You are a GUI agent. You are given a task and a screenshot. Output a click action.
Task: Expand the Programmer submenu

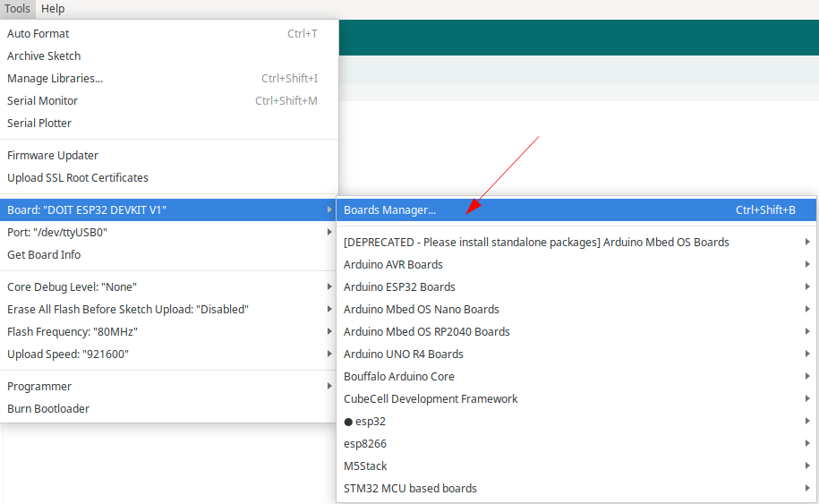tap(169, 387)
